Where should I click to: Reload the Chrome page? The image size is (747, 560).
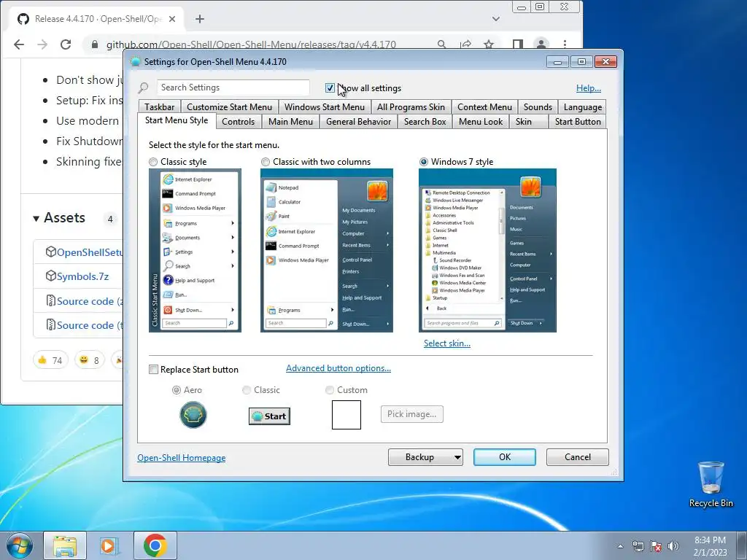(x=66, y=44)
